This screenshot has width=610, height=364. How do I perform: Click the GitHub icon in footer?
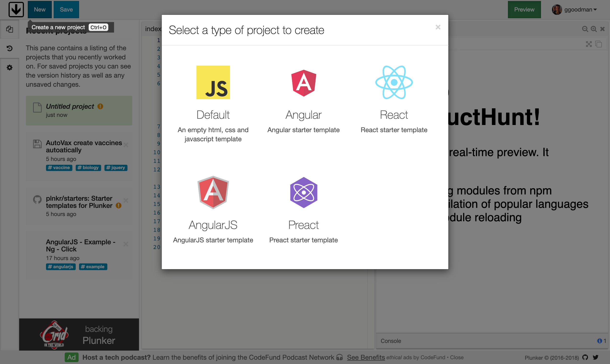(585, 357)
